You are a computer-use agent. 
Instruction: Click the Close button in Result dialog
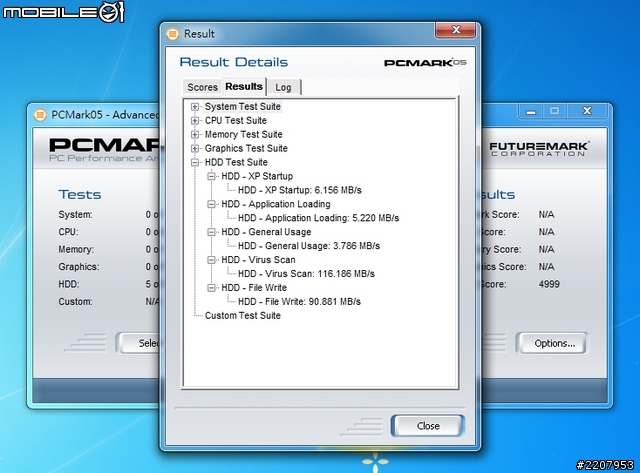tap(428, 426)
